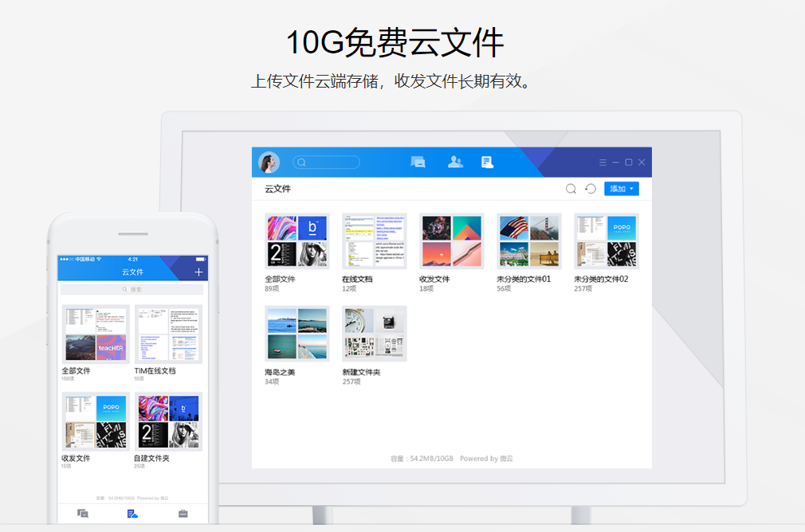Click the 34项 count under 海岛之美

coord(272,381)
